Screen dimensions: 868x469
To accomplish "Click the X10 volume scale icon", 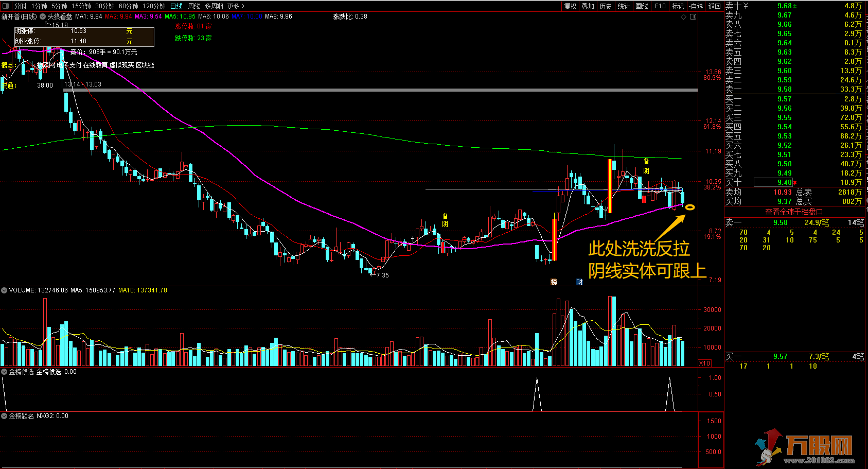I will click(704, 363).
